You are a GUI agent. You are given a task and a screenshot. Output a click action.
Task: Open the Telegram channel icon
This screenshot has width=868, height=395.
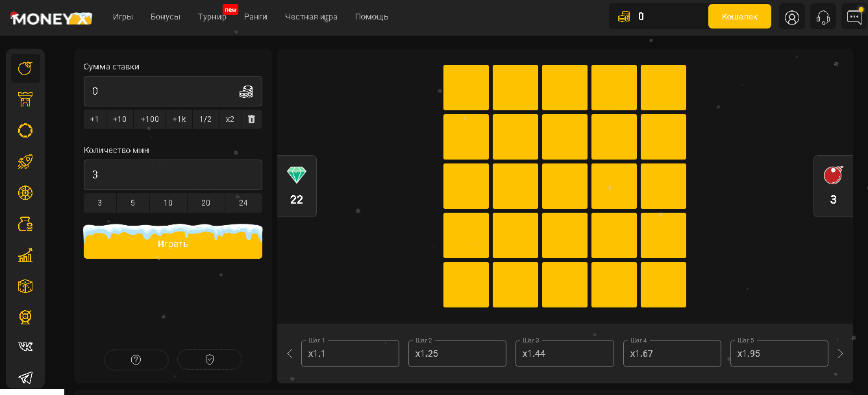(x=25, y=377)
